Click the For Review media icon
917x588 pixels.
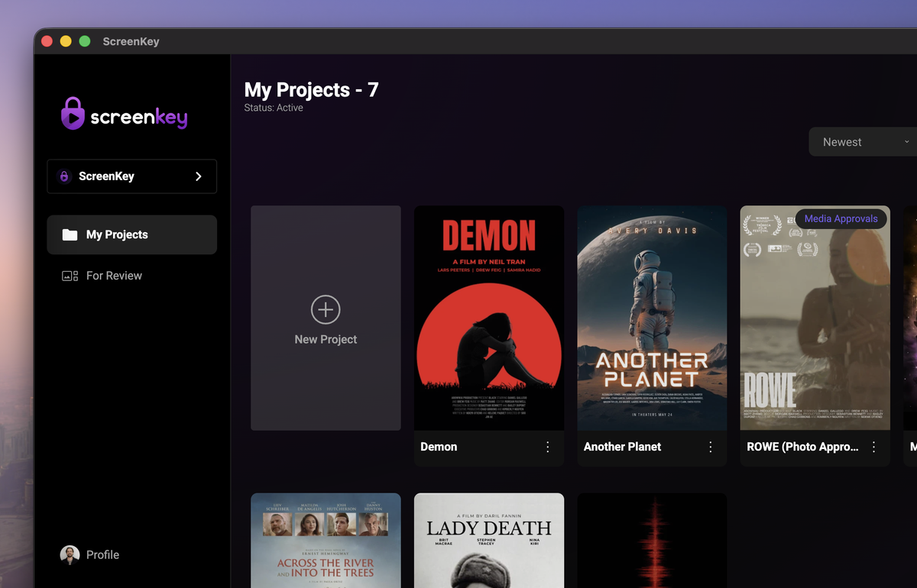[x=70, y=276]
